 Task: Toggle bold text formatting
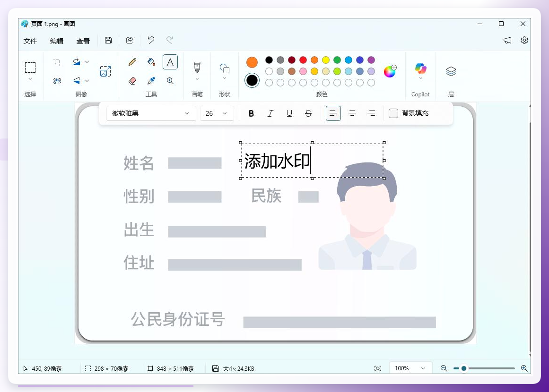pos(251,113)
